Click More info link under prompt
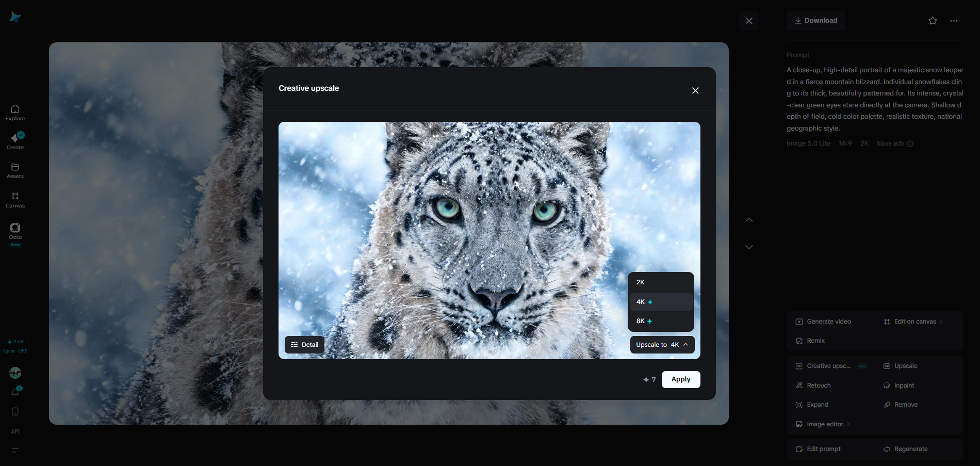The image size is (980, 466). point(895,143)
